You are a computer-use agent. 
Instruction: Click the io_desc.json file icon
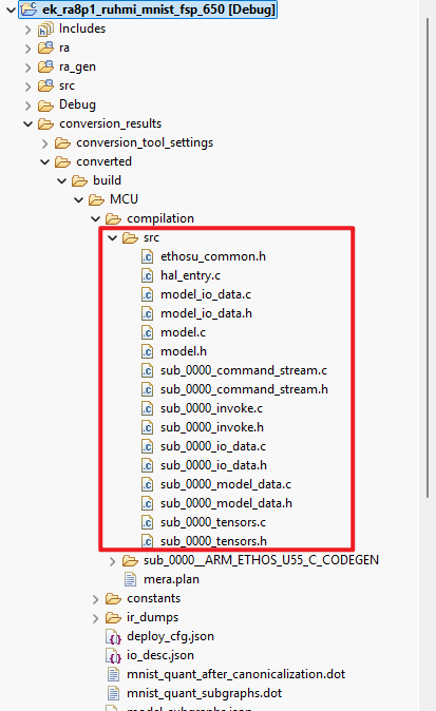(113, 656)
